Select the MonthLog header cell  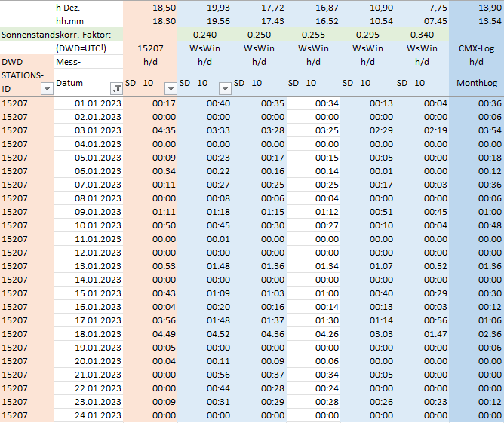[476, 82]
